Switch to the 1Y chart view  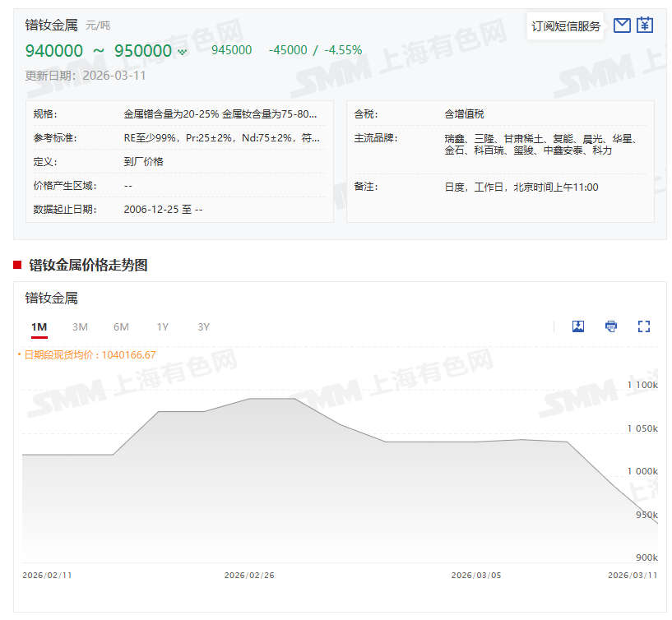coord(163,327)
